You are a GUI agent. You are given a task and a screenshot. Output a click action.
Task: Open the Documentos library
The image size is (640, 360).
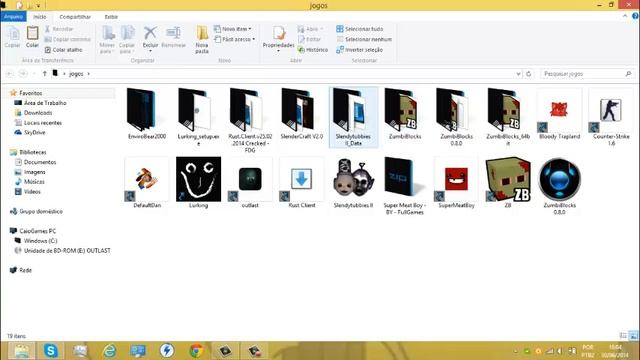pyautogui.click(x=35, y=162)
